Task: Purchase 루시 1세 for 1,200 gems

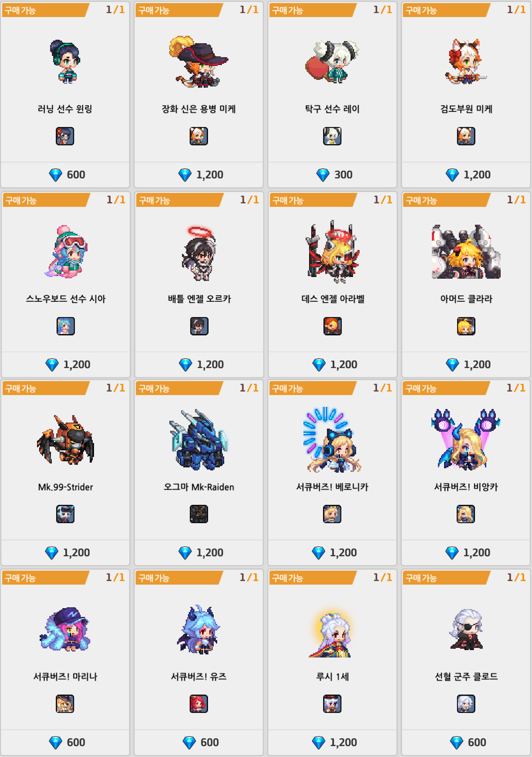Action: (332, 742)
